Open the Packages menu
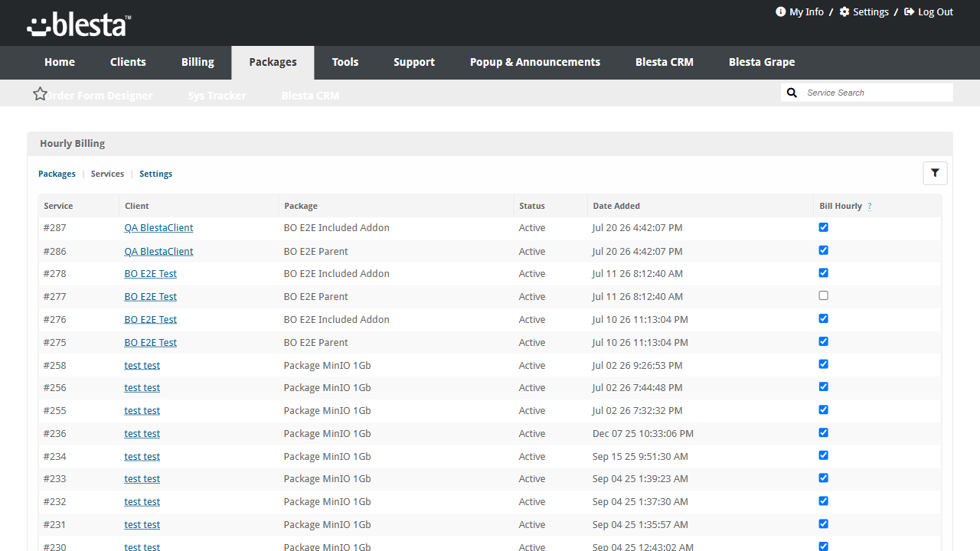The image size is (980, 551). click(x=273, y=62)
